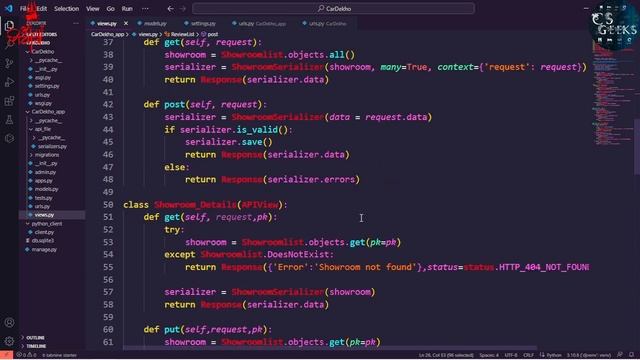
Task: Open tests.py in the explorer
Action: pos(41,198)
